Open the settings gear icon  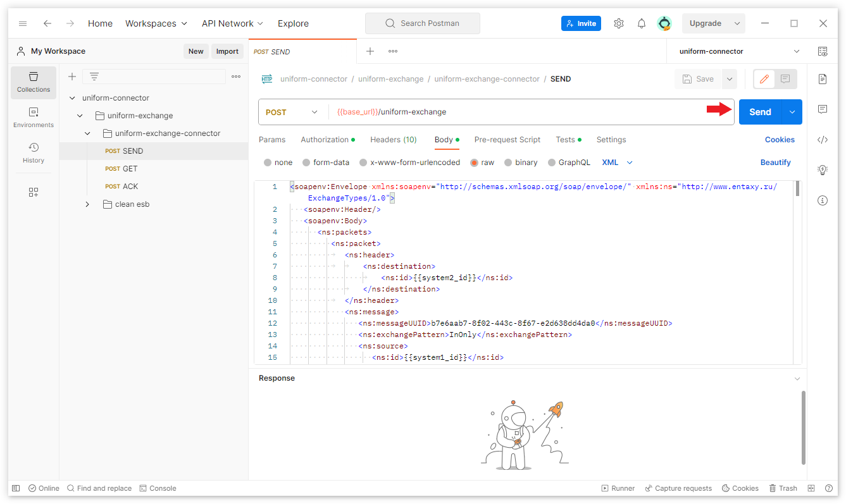tap(619, 23)
